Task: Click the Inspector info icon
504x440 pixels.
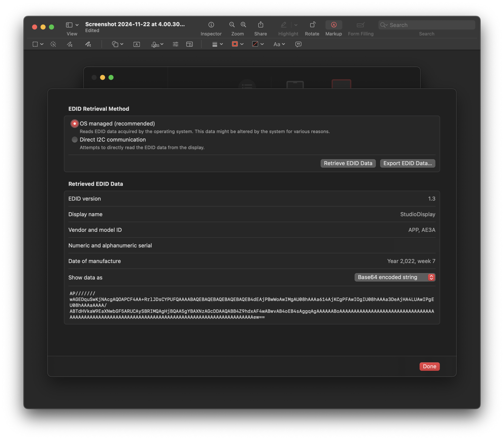Action: [x=211, y=25]
